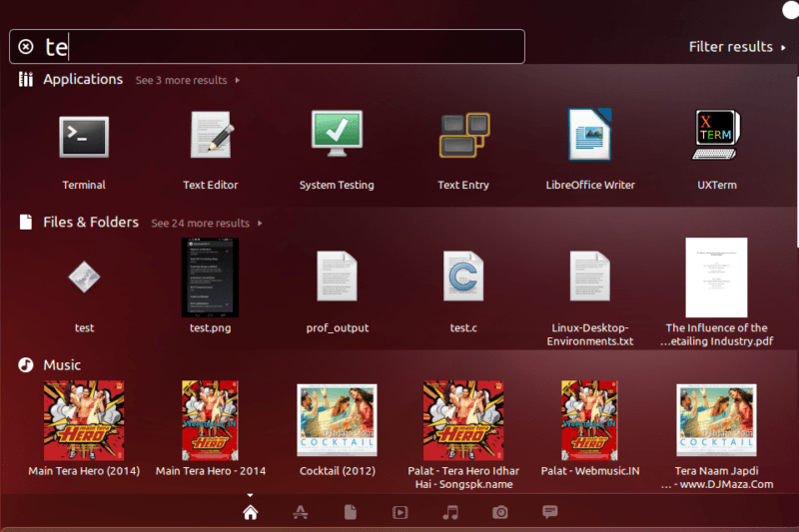Switch to the Music lens
The height and width of the screenshot is (532, 799).
coord(450,512)
